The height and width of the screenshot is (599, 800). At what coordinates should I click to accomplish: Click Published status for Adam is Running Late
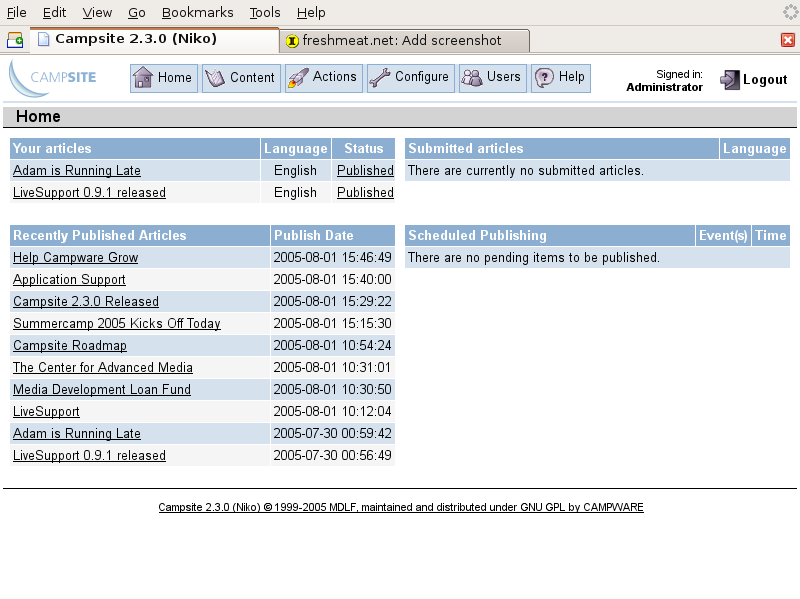(365, 170)
